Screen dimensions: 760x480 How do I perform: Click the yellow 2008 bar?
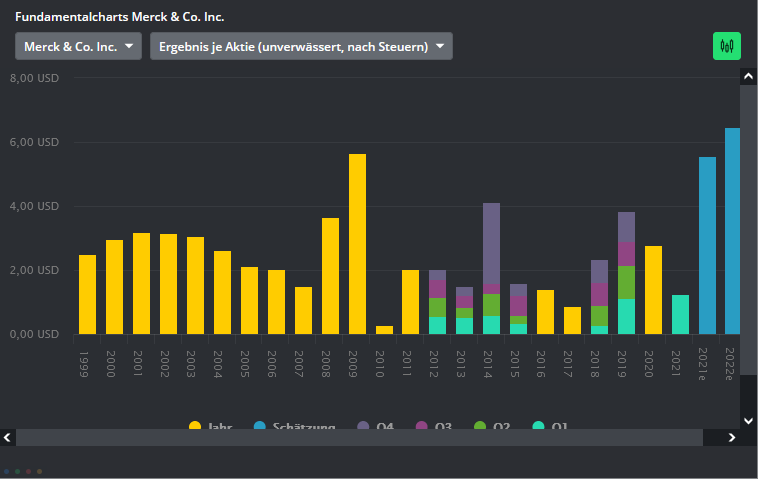click(331, 276)
